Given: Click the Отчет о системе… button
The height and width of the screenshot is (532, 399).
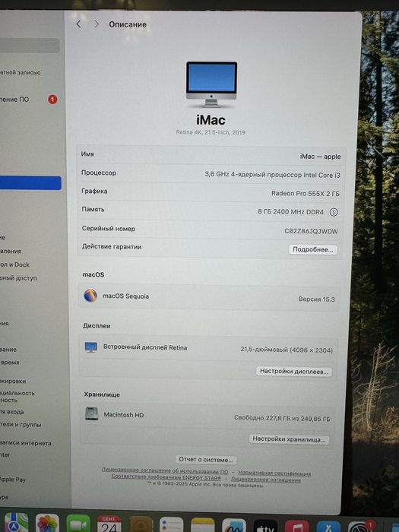Looking at the screenshot, I should pos(206,459).
